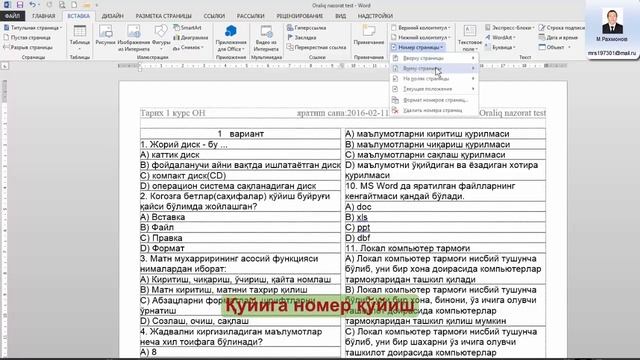Switch to the ВИД tab
Screen dimensions: 640x360
(340, 16)
